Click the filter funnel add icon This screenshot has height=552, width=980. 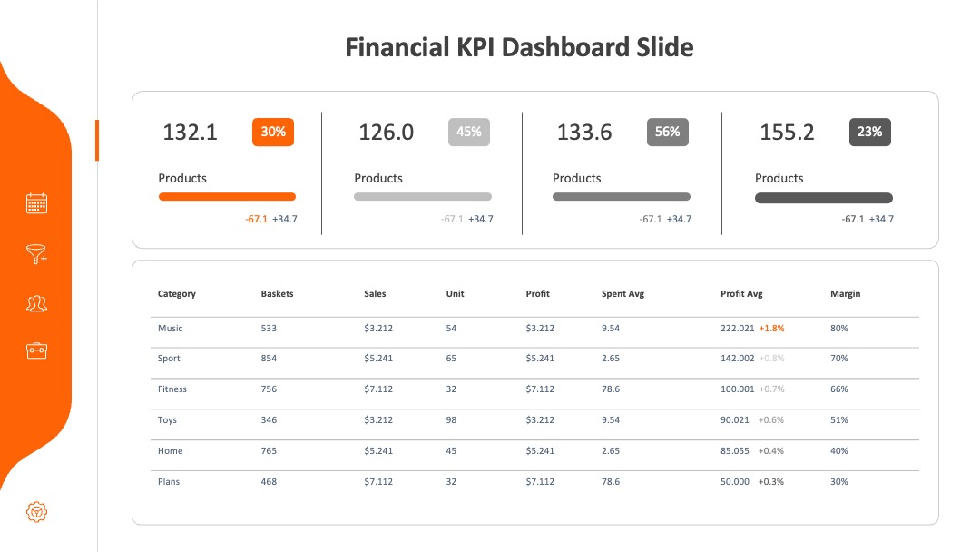[x=36, y=254]
